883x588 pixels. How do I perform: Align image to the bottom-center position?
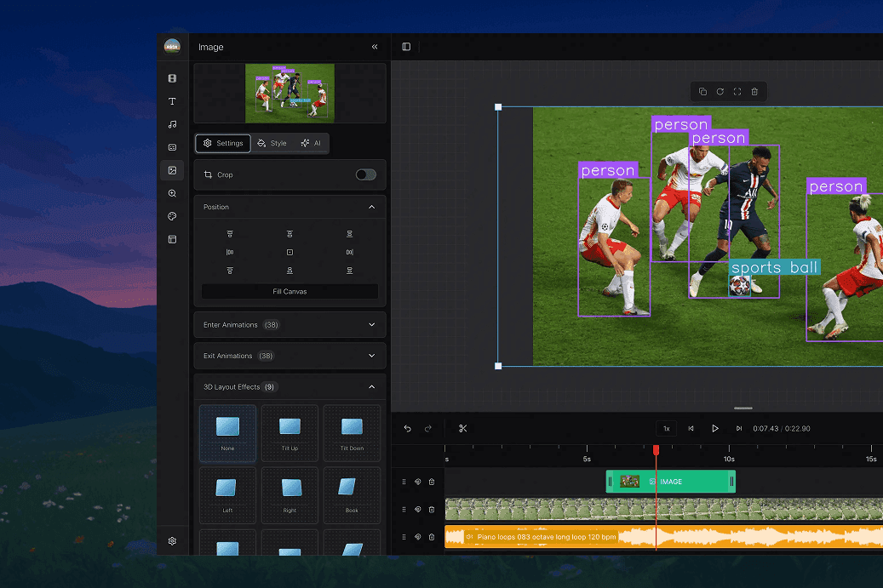290,271
